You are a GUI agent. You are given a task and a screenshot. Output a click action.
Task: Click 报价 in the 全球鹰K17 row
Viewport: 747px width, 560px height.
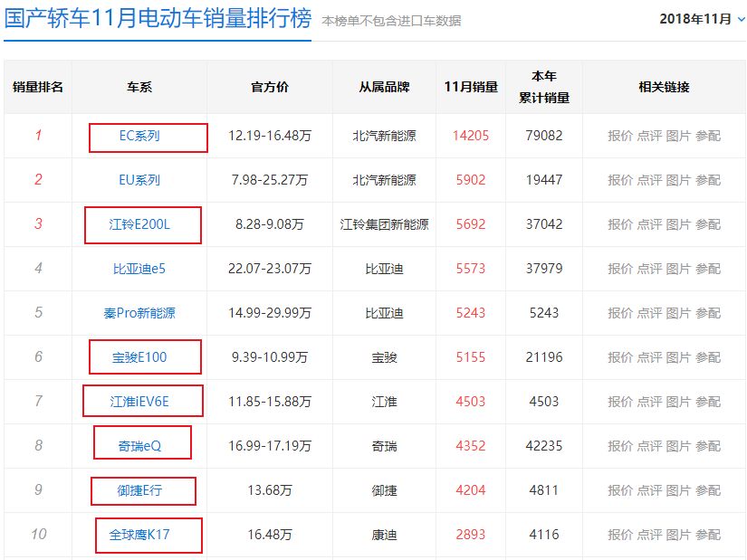[620, 535]
